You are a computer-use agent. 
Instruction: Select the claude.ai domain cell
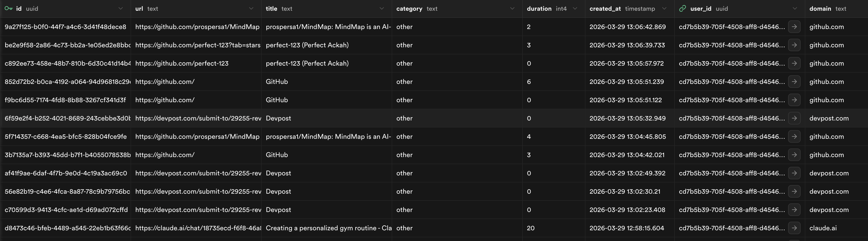pos(836,228)
